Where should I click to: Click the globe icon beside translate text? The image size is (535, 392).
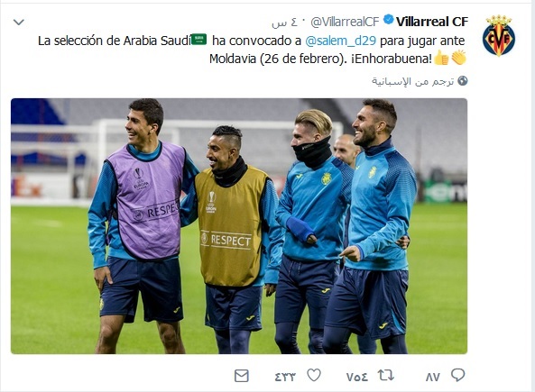click(462, 81)
